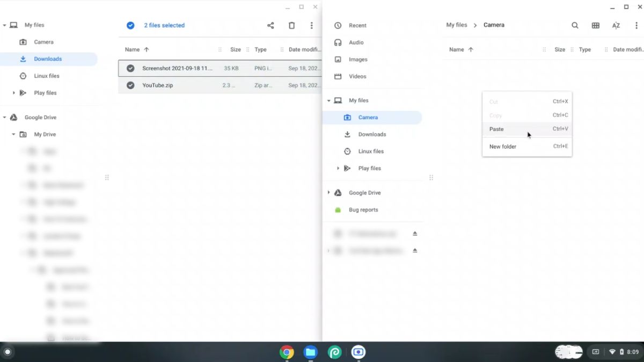The image size is (644, 362).
Task: Click the A-Z sort order icon
Action: (616, 25)
